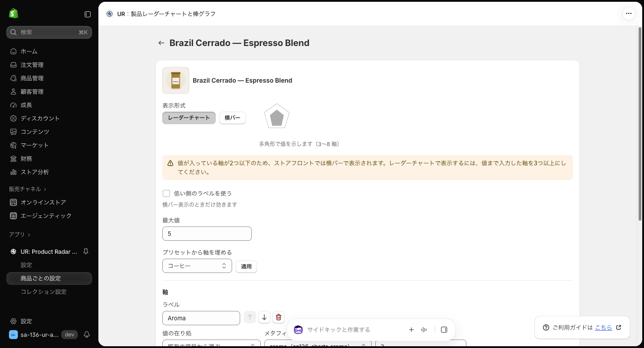Expand 販売チャネル section chevron

[45, 189]
